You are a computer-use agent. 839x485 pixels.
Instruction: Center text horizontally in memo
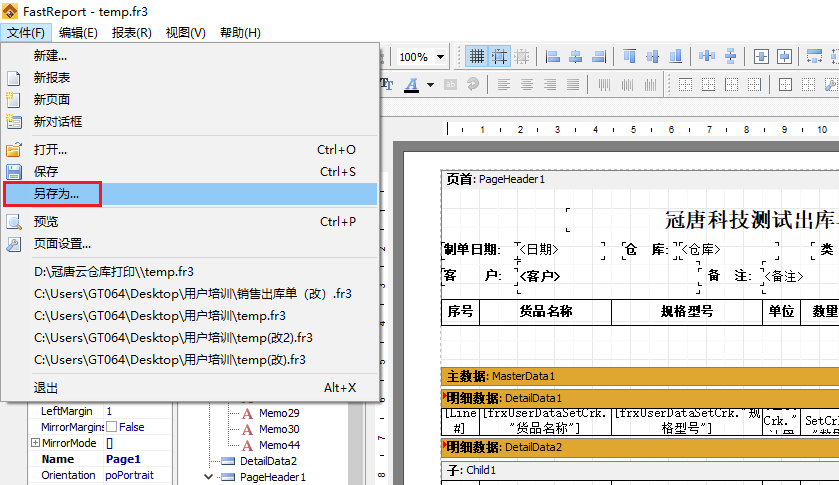[x=527, y=85]
